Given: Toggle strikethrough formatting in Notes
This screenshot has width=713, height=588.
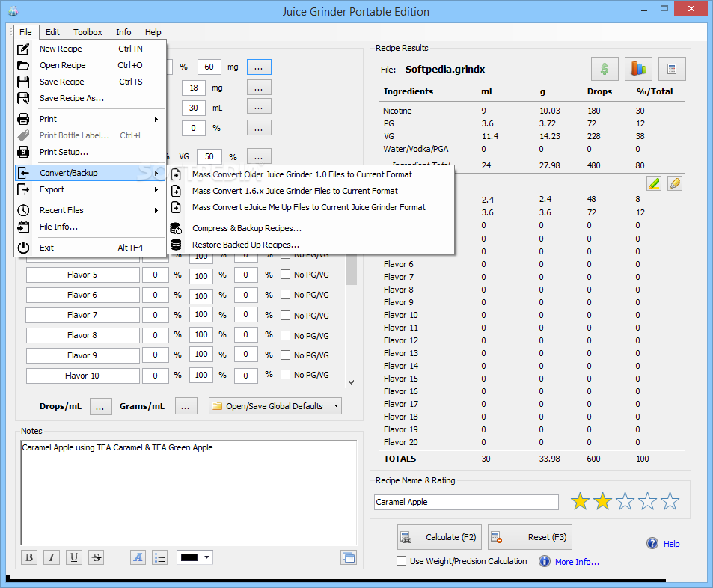Looking at the screenshot, I should coord(97,557).
